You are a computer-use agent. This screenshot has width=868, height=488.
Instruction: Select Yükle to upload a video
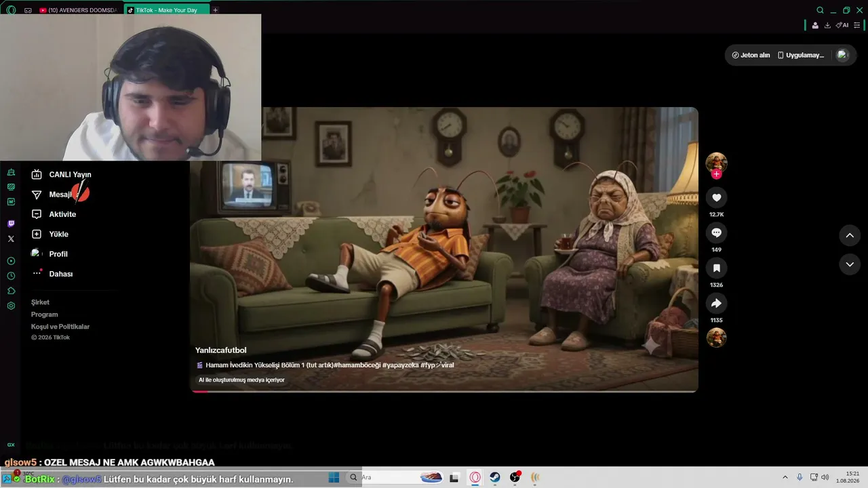(x=50, y=234)
